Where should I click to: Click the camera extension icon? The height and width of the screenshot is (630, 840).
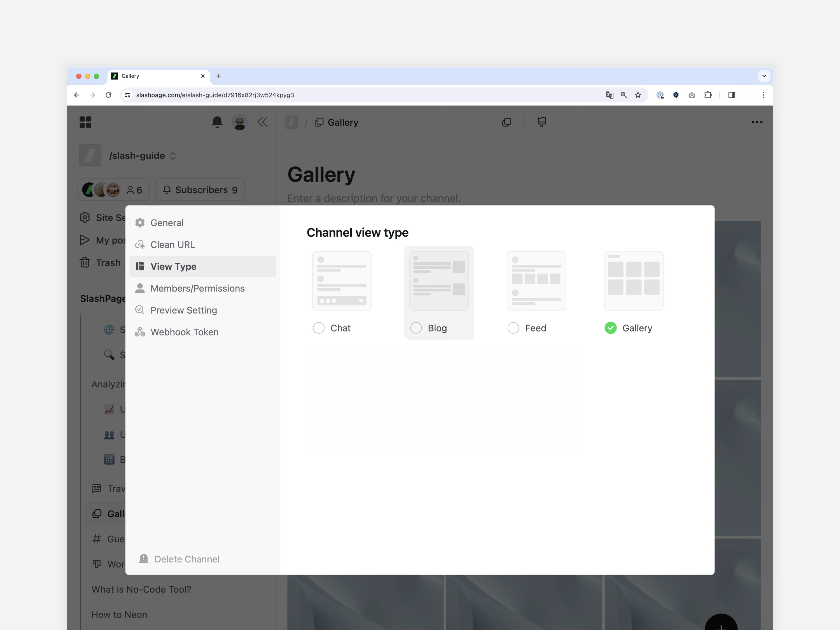click(692, 95)
